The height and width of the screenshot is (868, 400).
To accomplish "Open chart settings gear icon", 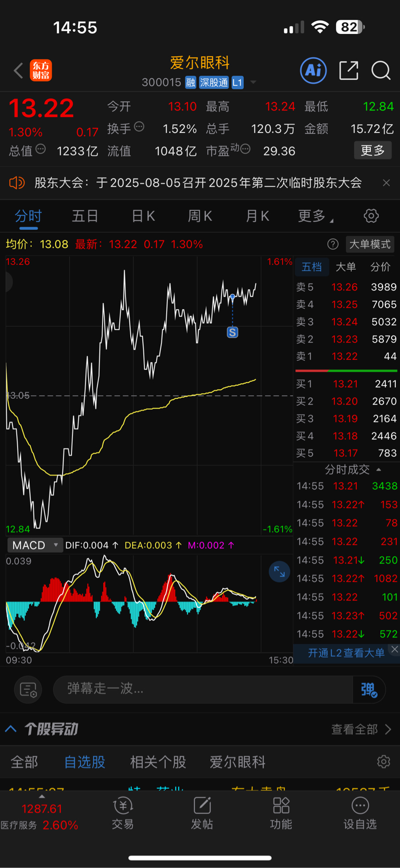I will click(371, 216).
